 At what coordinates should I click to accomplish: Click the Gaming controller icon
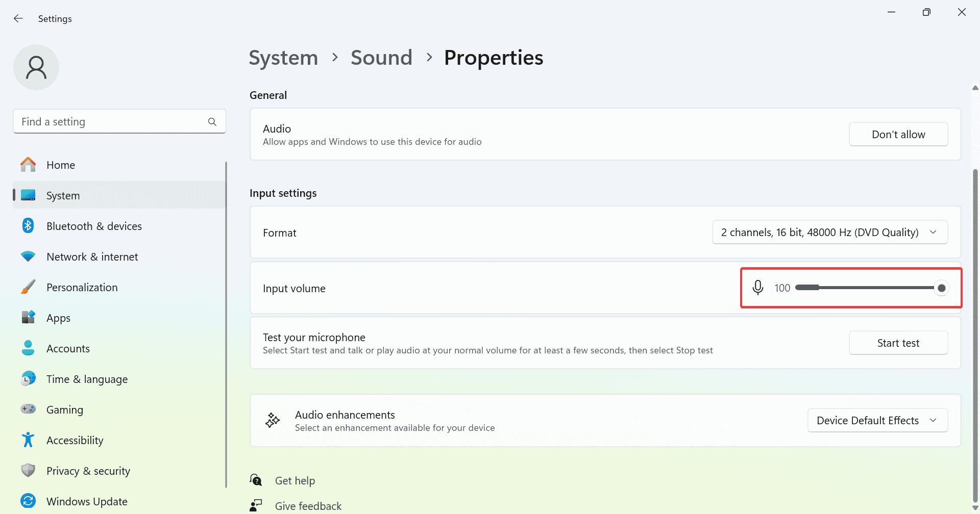pos(28,409)
